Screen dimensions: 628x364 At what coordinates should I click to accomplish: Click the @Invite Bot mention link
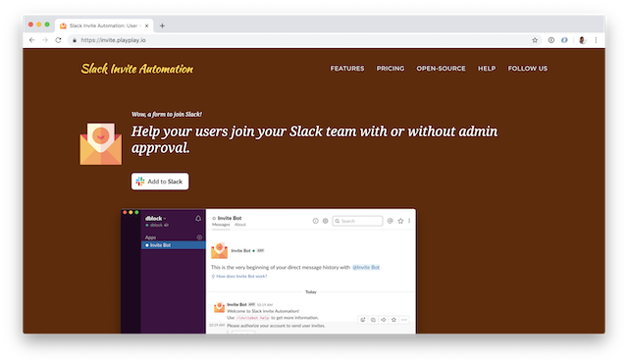pyautogui.click(x=366, y=267)
